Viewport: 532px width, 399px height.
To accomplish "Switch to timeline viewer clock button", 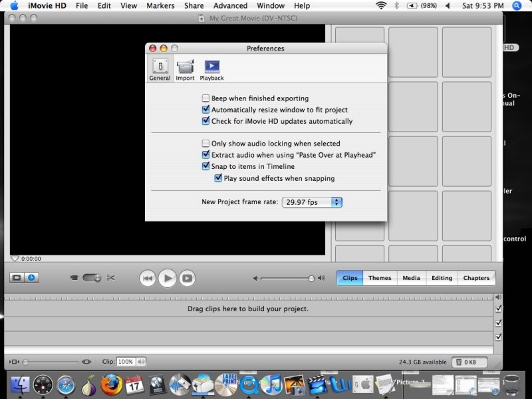I will pos(31,278).
